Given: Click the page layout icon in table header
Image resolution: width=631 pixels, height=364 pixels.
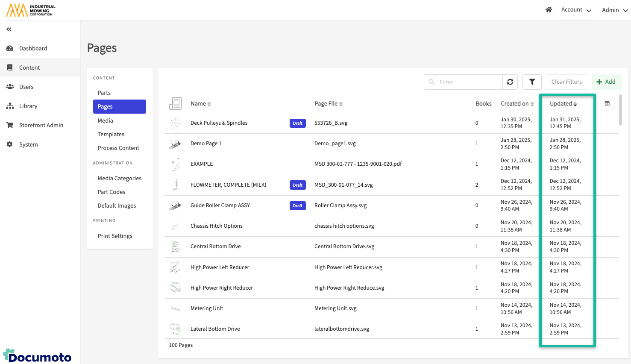Looking at the screenshot, I should click(175, 103).
